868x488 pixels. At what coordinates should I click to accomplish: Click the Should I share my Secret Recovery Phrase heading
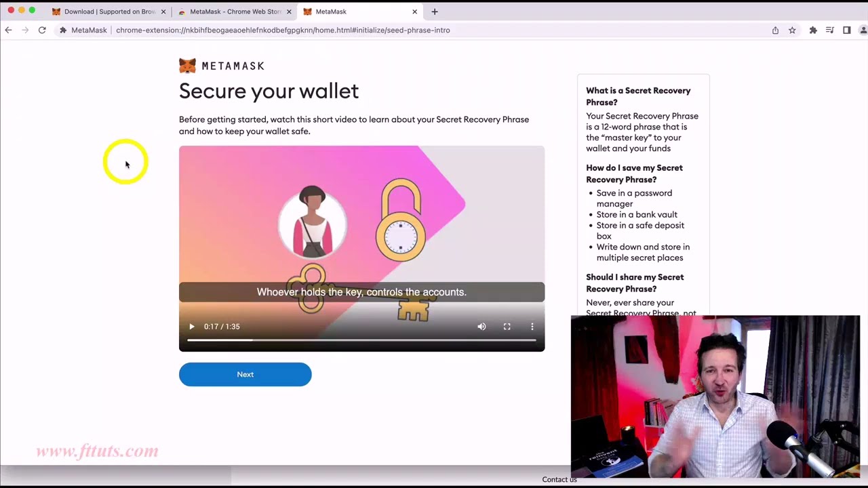pos(635,283)
